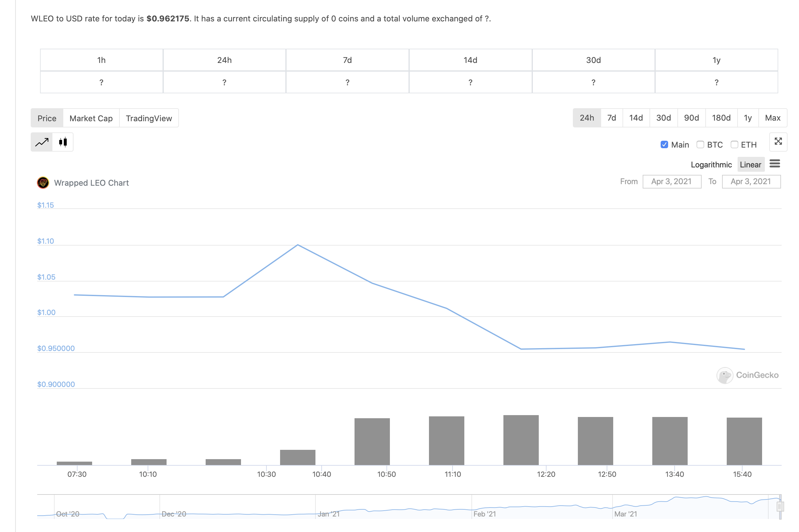
Task: Select the Linear scale option
Action: [x=751, y=165]
